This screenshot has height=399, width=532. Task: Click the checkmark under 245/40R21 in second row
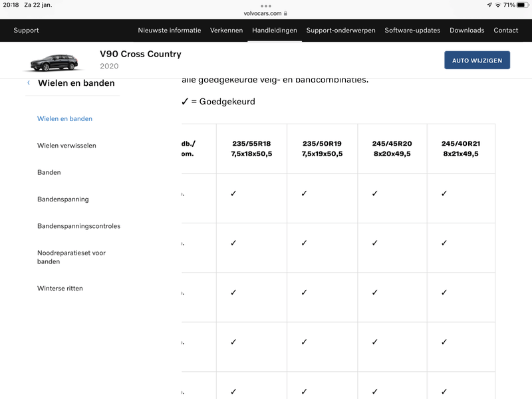pyautogui.click(x=444, y=243)
